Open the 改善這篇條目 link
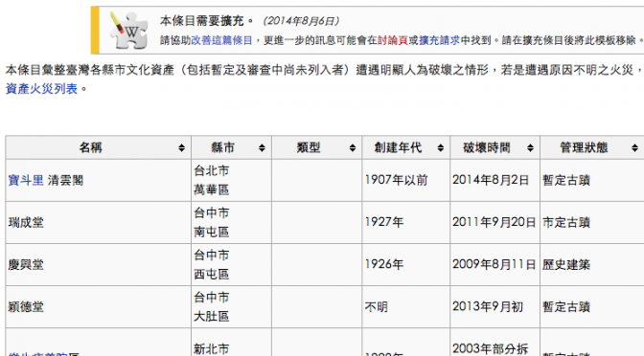 point(221,40)
